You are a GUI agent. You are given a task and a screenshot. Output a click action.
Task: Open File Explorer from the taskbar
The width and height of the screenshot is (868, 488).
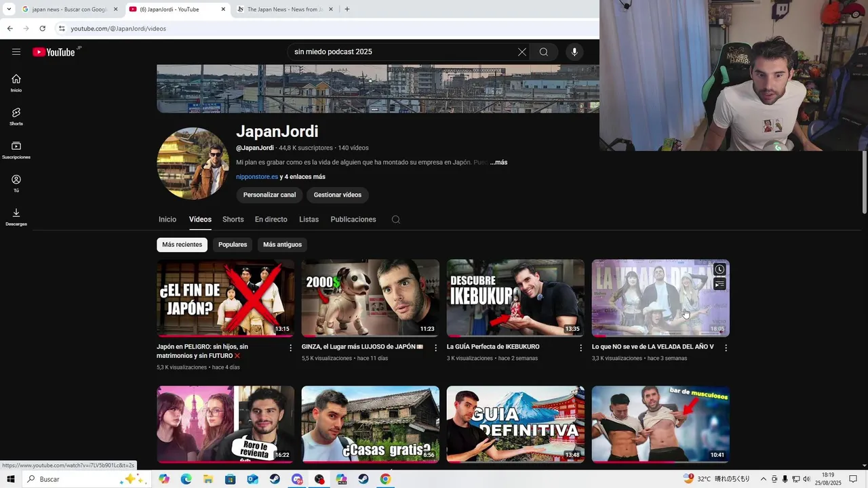208,479
